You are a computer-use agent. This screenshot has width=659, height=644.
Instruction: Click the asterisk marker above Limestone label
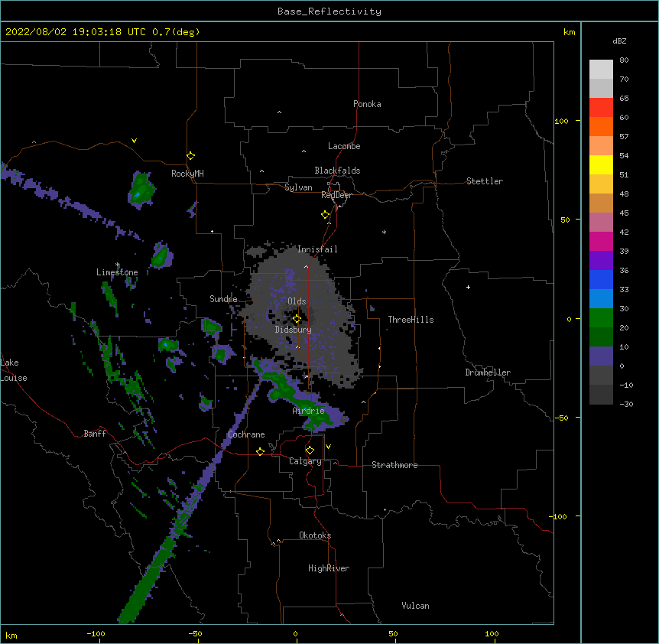[x=118, y=265]
